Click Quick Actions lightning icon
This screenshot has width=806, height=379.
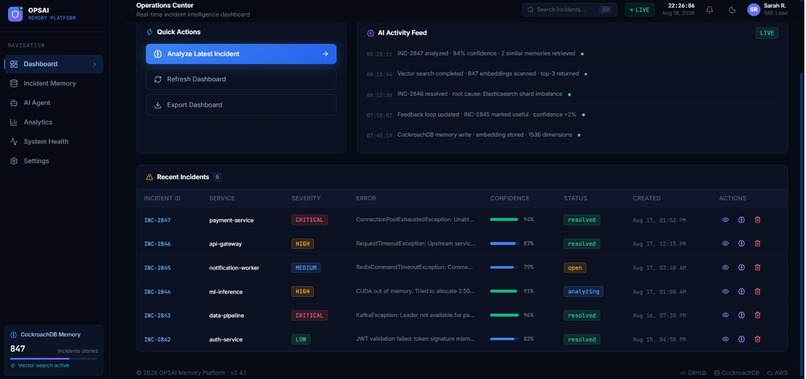pyautogui.click(x=150, y=32)
